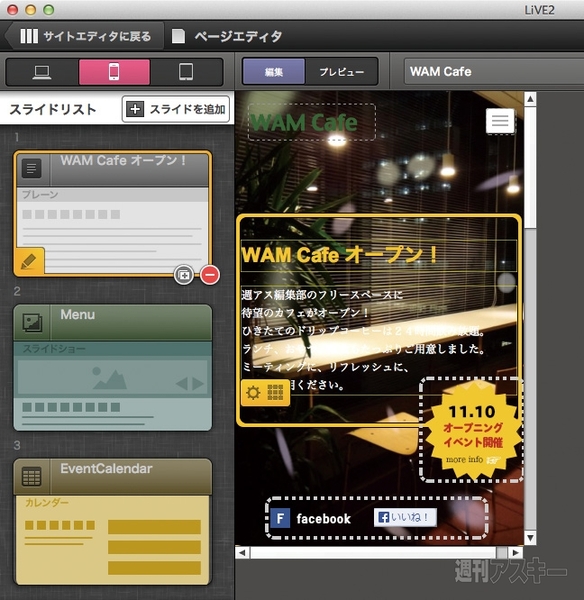Switch to smartphone view
The width and height of the screenshot is (584, 600).
[114, 72]
